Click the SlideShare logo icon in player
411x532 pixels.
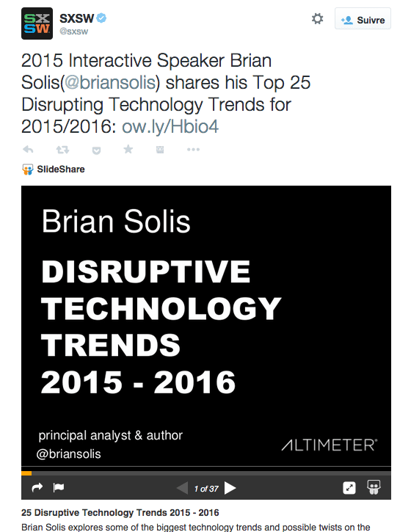[374, 487]
